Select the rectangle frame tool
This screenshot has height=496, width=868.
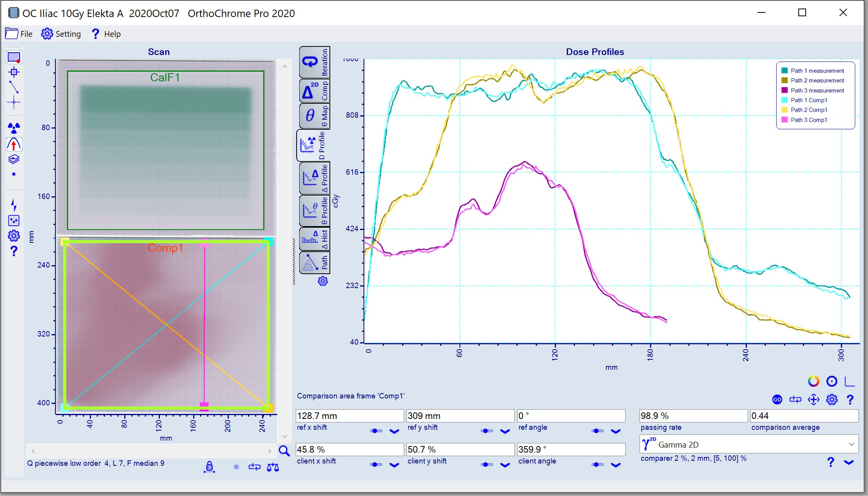14,57
